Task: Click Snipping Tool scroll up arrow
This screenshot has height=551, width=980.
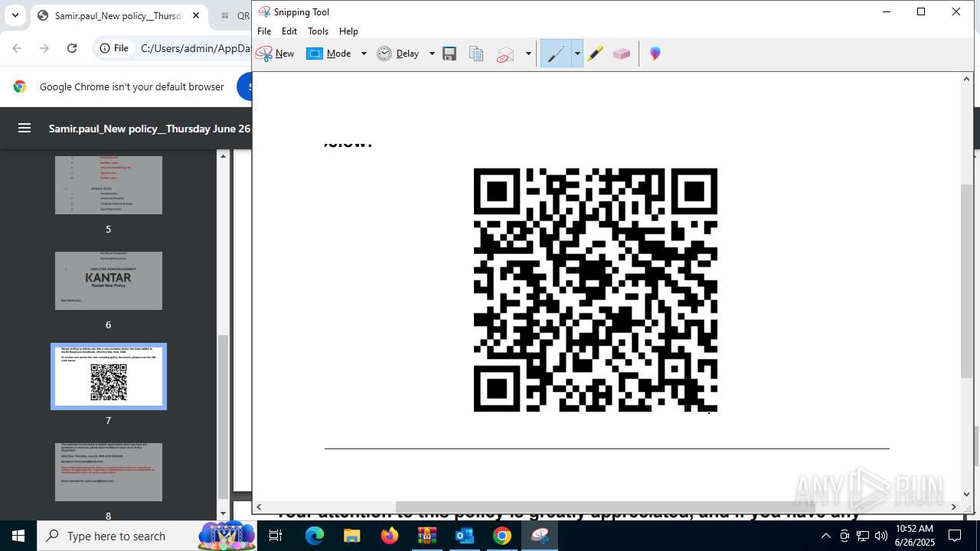Action: pyautogui.click(x=967, y=79)
